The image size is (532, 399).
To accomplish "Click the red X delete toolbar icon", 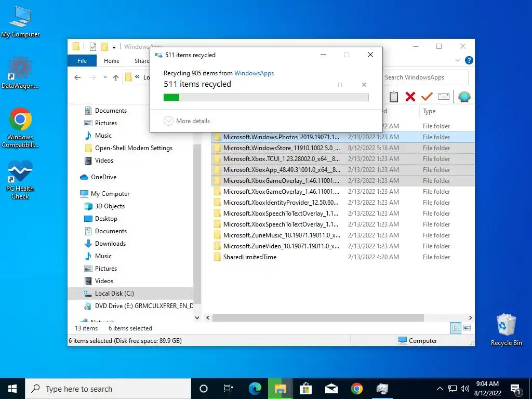I will pos(410,97).
